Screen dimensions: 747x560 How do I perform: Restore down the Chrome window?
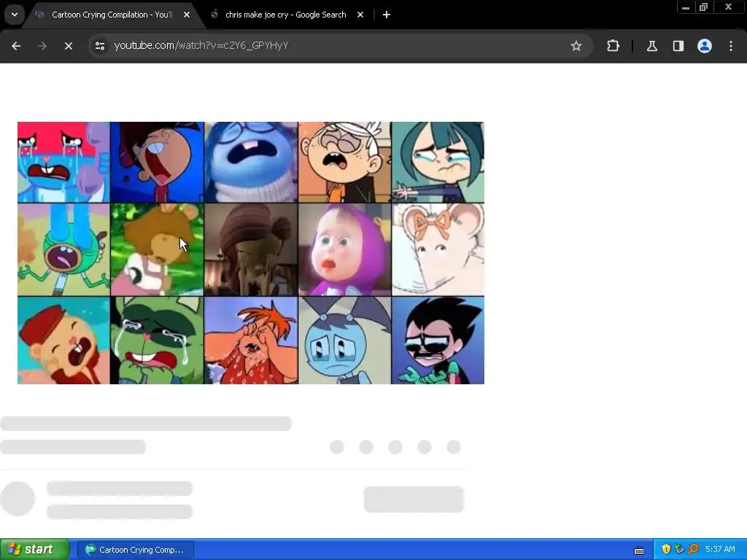coord(703,7)
